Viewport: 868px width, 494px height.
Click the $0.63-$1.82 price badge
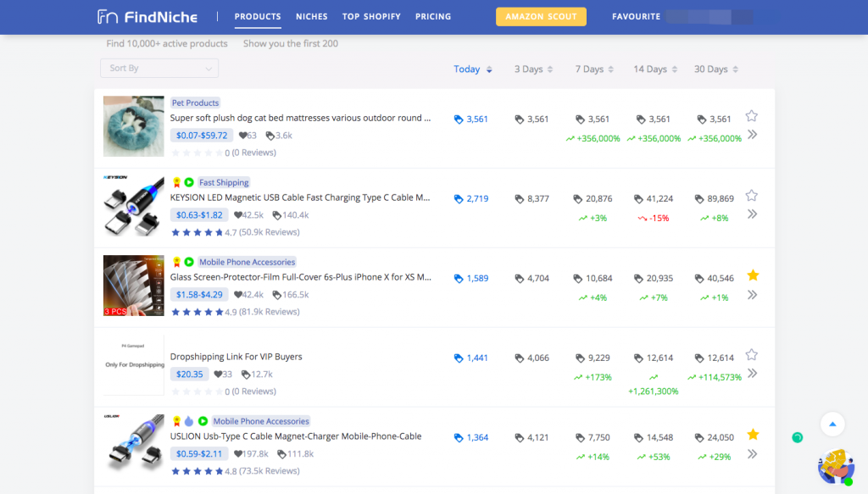coord(199,215)
